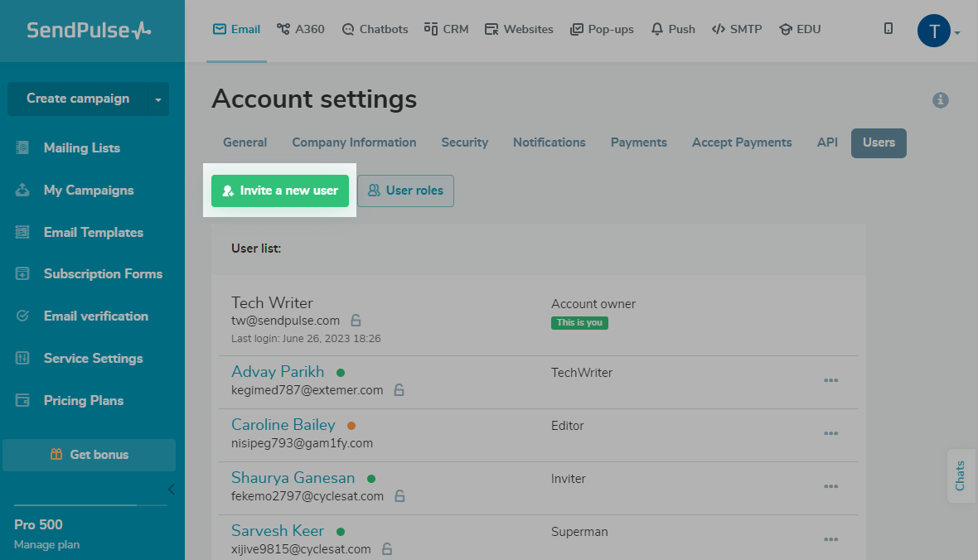The width and height of the screenshot is (978, 560).
Task: Open the profile avatar dropdown menu
Action: click(938, 31)
